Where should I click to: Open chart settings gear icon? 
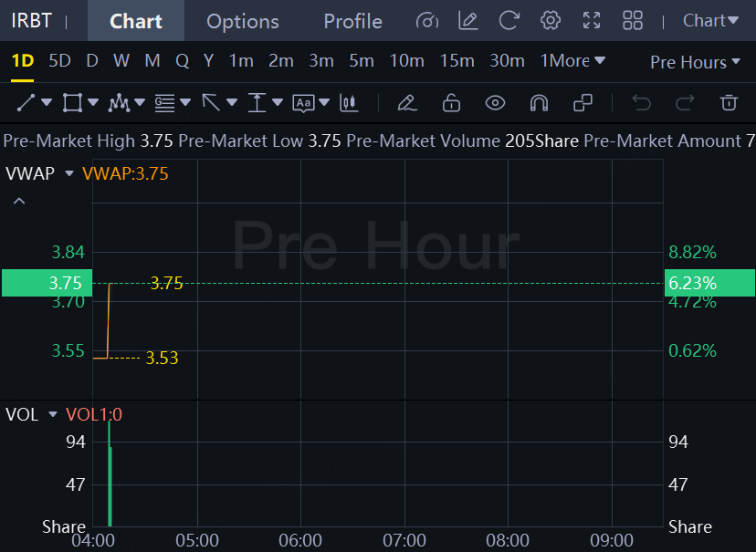coord(550,21)
